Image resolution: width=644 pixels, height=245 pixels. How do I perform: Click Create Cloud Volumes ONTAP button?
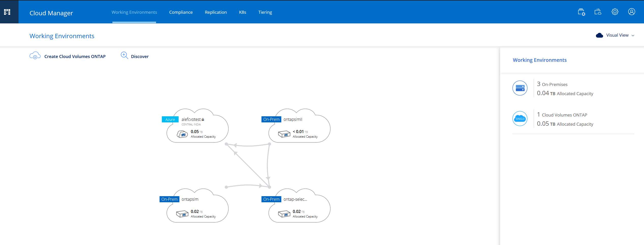pos(68,56)
